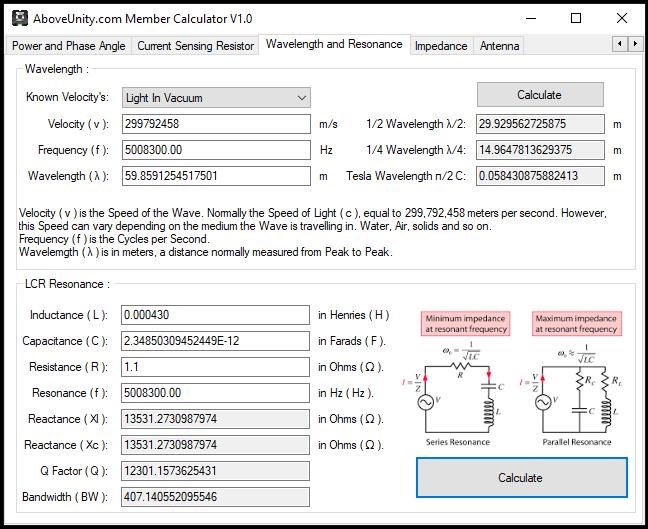
Task: Click the Wavelength (λ) input field
Action: [x=216, y=176]
